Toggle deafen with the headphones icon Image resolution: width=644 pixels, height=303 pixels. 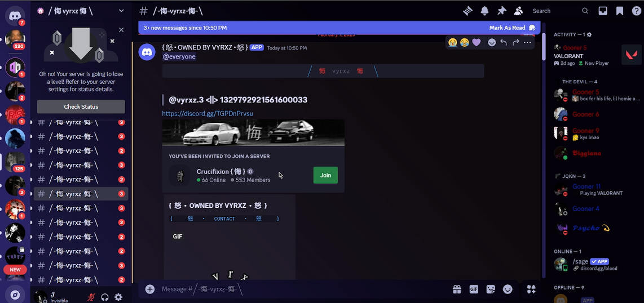point(105,297)
